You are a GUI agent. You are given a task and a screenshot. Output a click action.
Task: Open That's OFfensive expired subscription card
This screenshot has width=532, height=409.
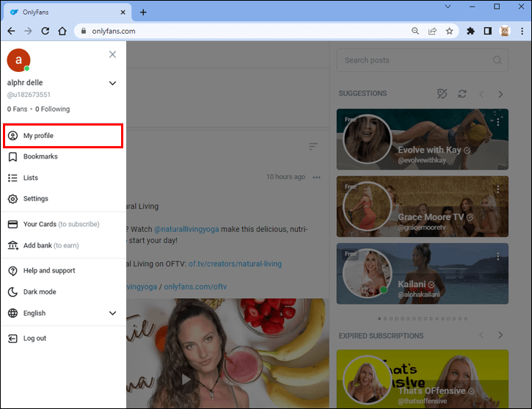pos(423,379)
